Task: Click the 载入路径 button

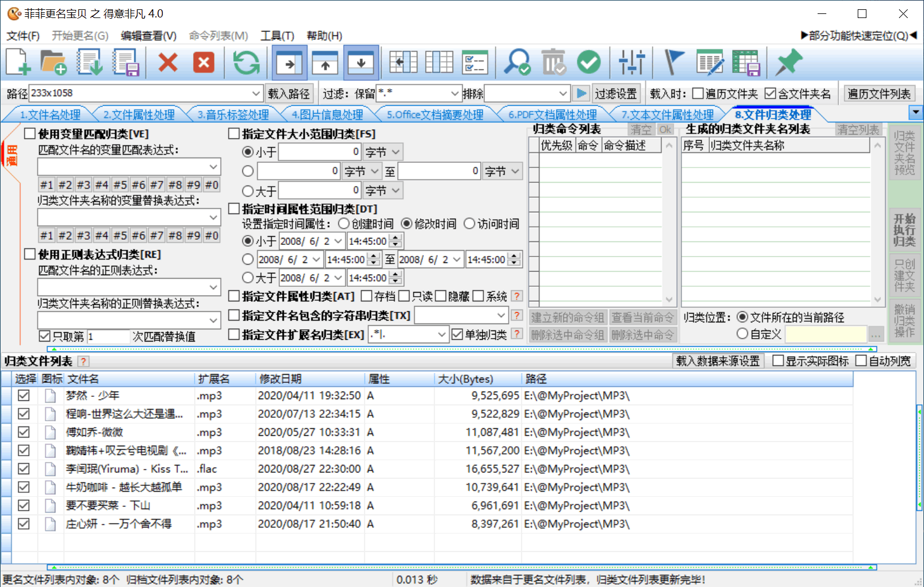Action: 289,94
